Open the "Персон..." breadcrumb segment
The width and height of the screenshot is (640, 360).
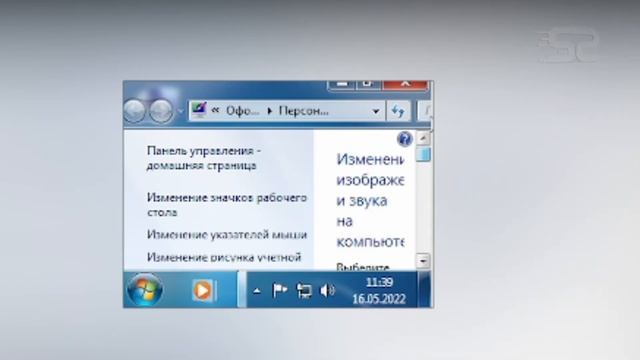pyautogui.click(x=303, y=111)
